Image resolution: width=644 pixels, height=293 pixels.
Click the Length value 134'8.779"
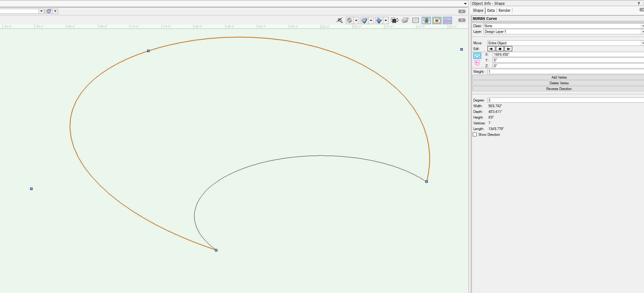click(496, 129)
